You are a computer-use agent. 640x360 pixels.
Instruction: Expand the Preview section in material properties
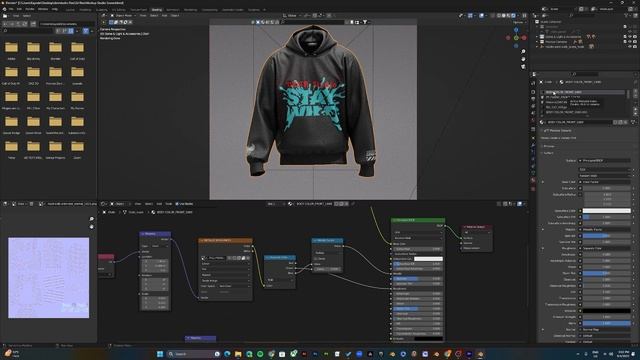coord(549,146)
